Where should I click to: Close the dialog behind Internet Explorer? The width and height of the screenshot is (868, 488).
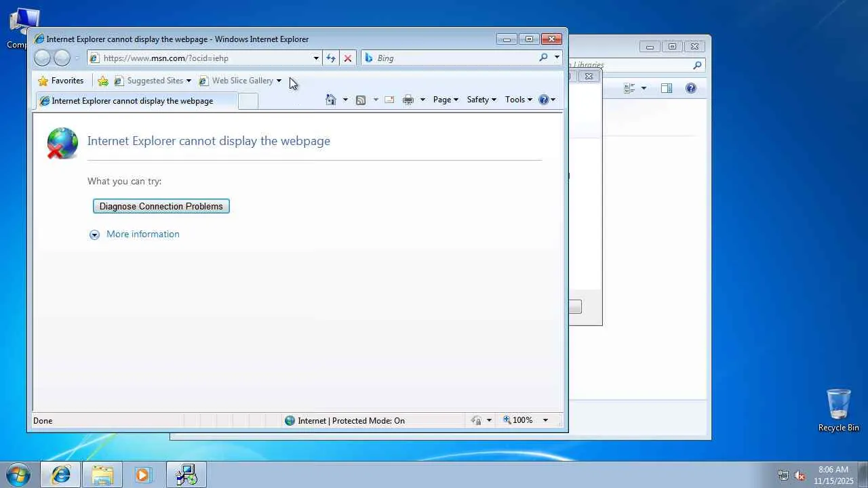(x=589, y=77)
